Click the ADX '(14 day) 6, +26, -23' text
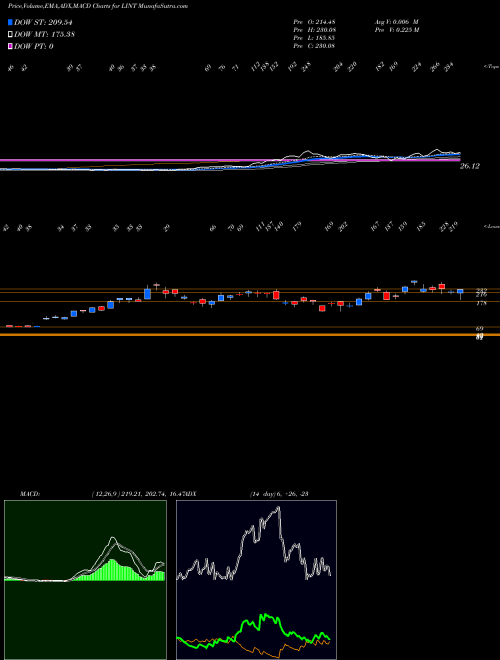The width and height of the screenshot is (500, 660). pos(279,494)
